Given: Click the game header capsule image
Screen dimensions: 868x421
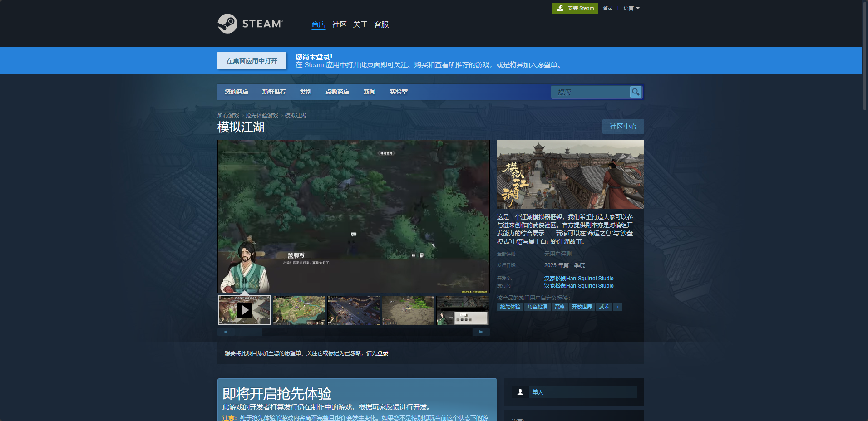Looking at the screenshot, I should click(570, 174).
